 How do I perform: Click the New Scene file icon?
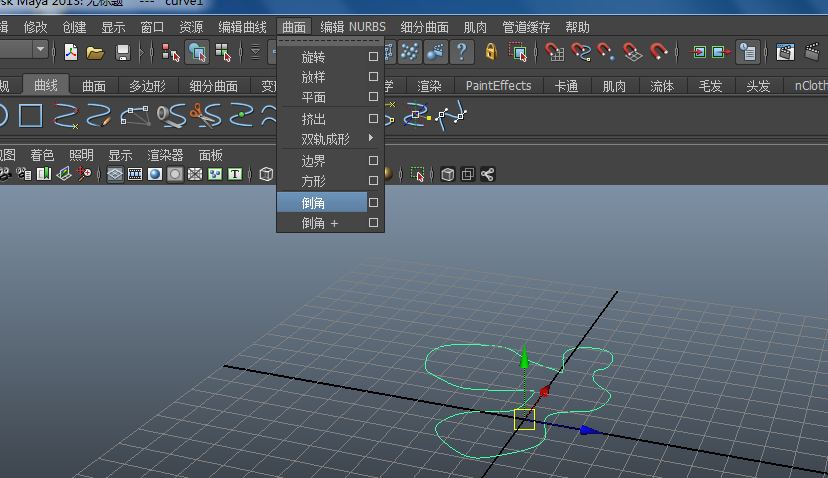[x=71, y=52]
